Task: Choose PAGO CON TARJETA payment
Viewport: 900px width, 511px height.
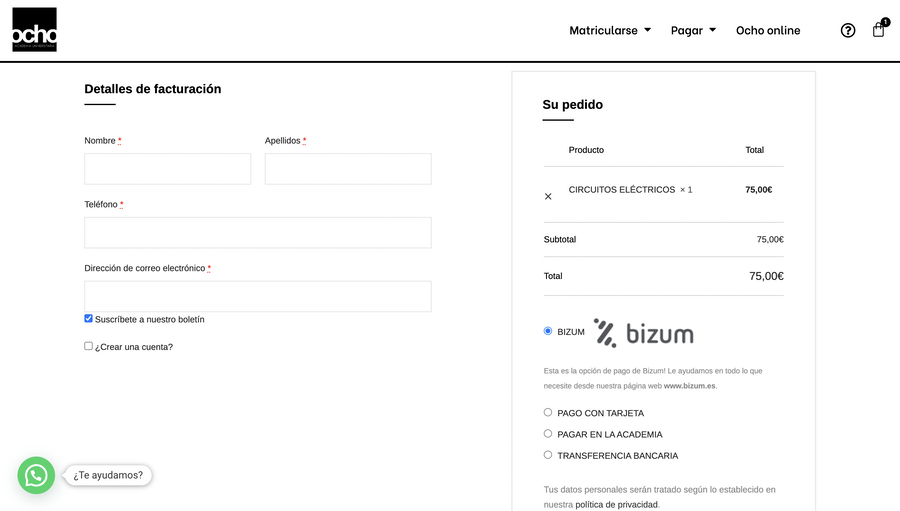Action: click(x=548, y=412)
